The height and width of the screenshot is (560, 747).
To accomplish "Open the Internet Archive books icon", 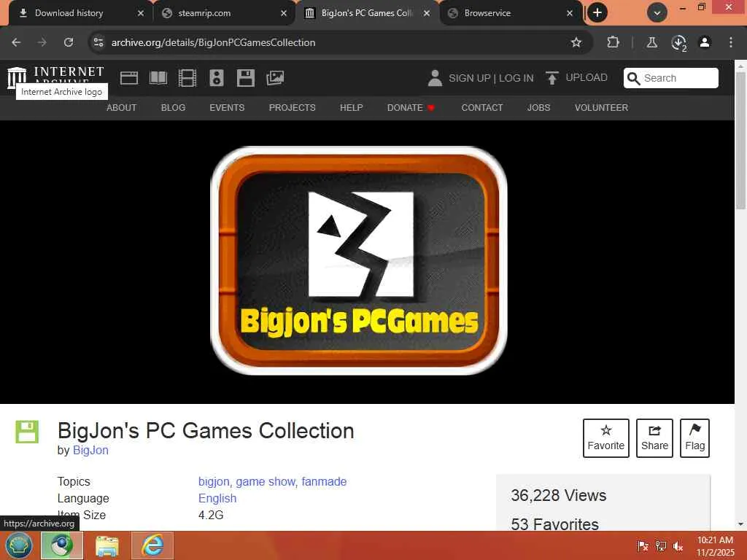I will point(158,77).
